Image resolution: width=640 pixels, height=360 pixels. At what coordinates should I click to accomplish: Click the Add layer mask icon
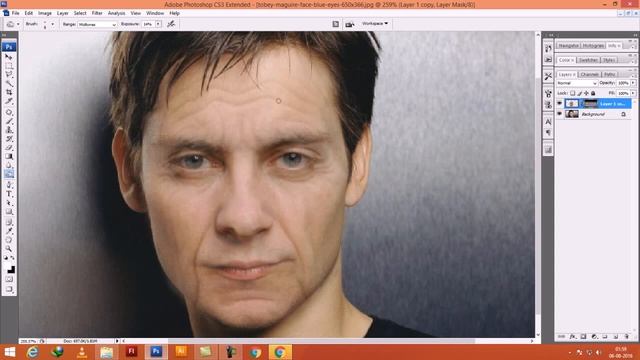tap(583, 336)
